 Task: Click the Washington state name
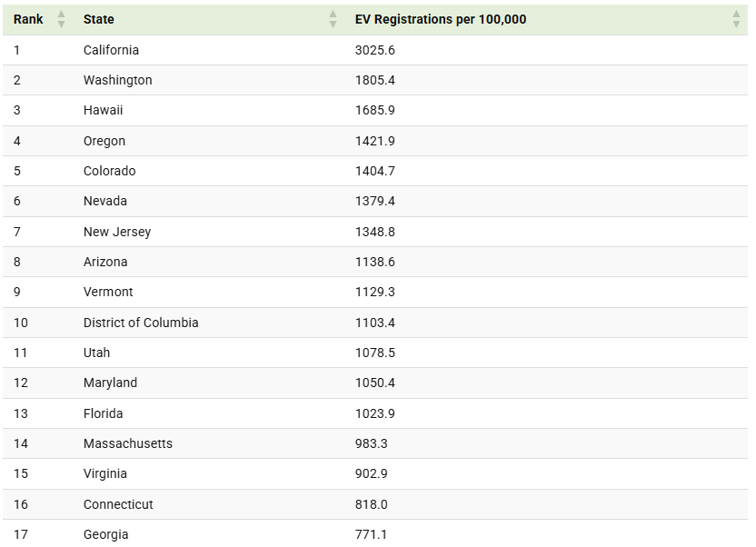(117, 80)
